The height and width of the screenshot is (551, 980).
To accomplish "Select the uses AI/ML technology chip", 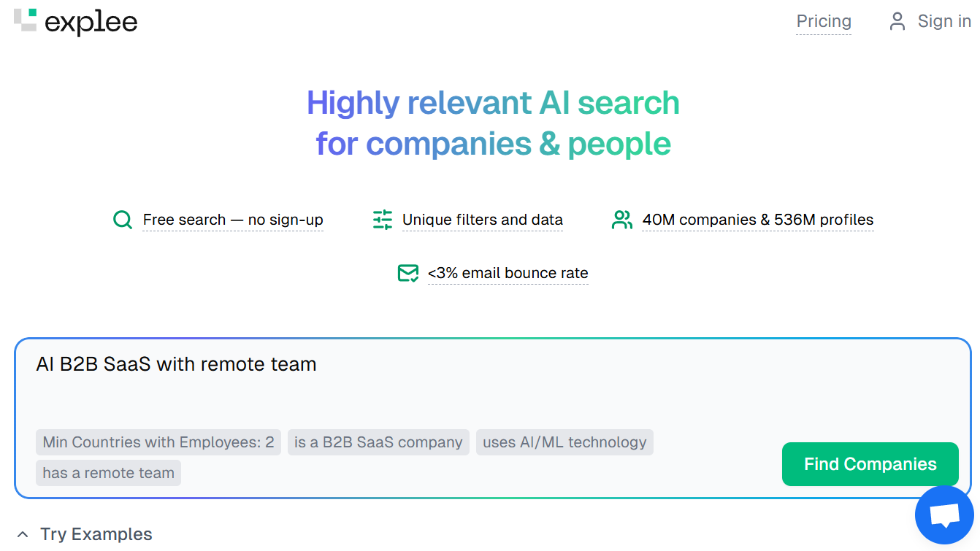I will pos(564,442).
